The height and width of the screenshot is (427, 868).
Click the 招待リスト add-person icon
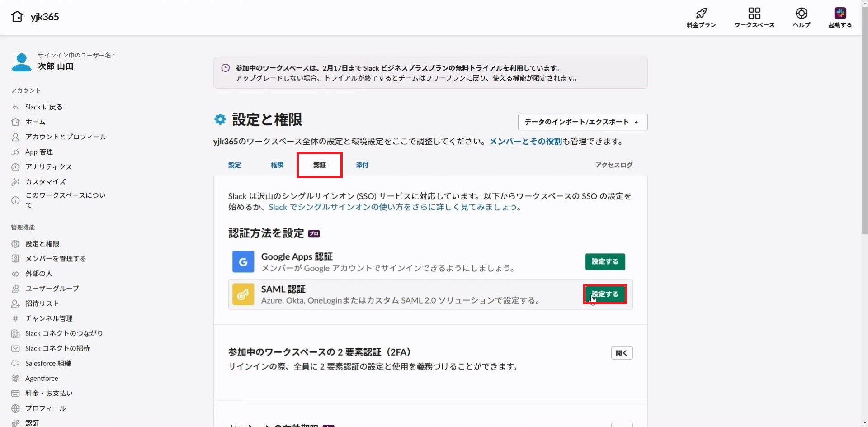15,304
